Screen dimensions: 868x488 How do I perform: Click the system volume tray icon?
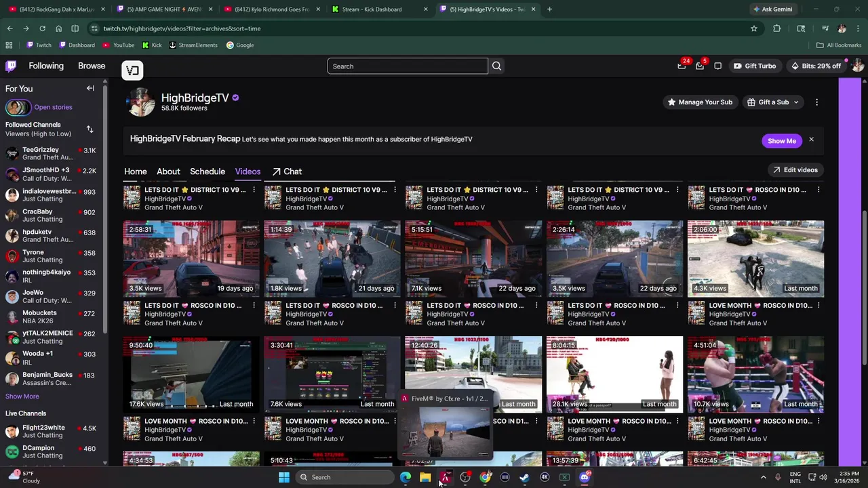pyautogui.click(x=823, y=477)
